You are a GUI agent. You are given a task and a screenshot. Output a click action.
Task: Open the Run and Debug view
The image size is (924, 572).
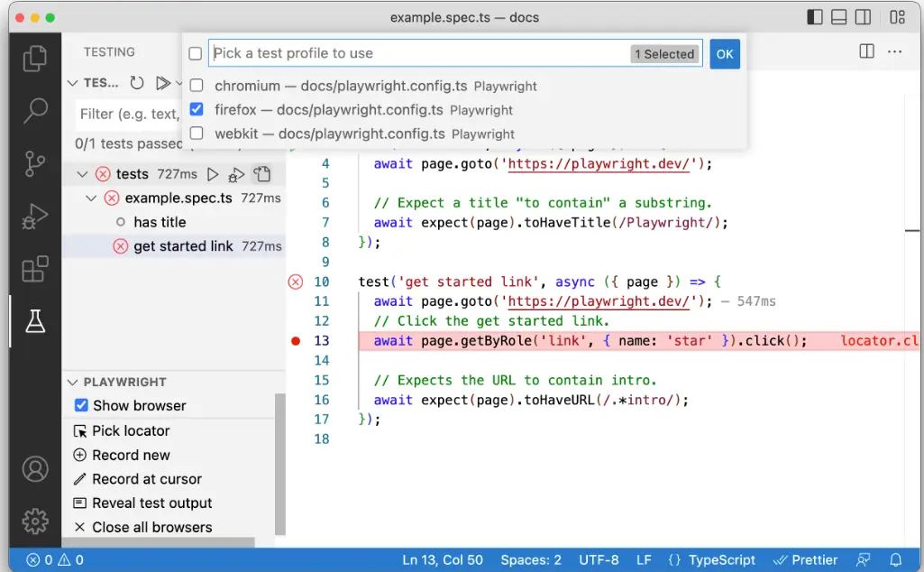35,217
